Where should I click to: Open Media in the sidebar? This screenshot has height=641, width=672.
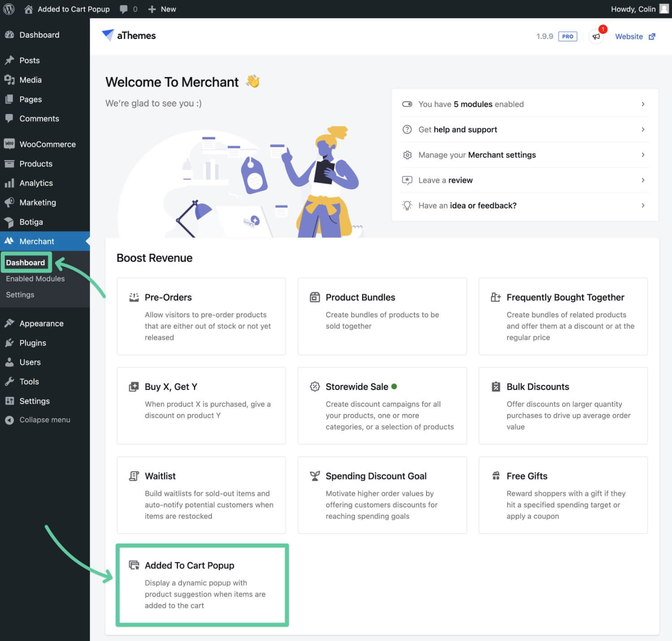45,80
